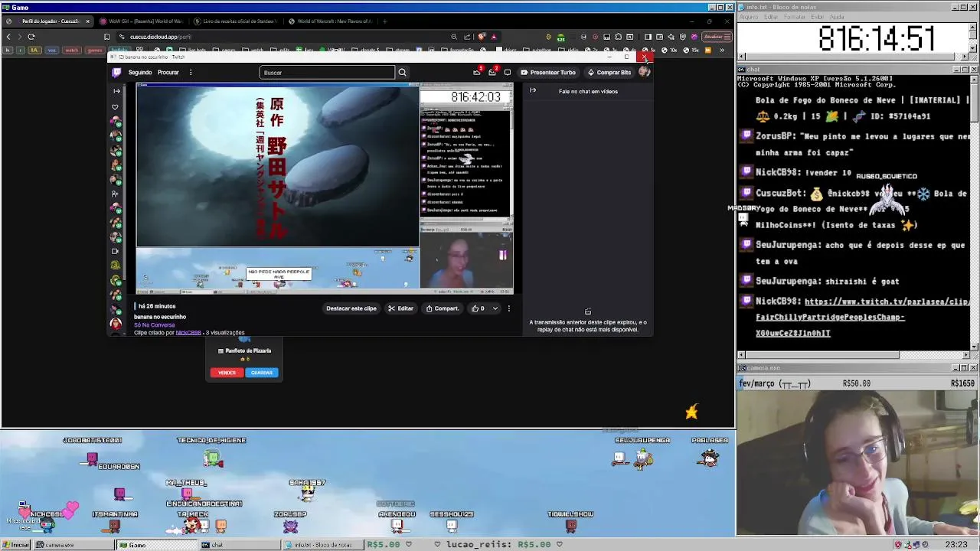The image size is (980, 551).
Task: Open the Twitch user avatar menu
Action: [x=644, y=72]
